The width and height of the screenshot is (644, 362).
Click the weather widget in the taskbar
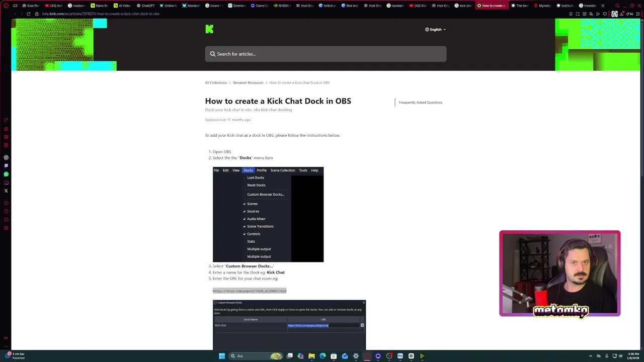[15, 356]
